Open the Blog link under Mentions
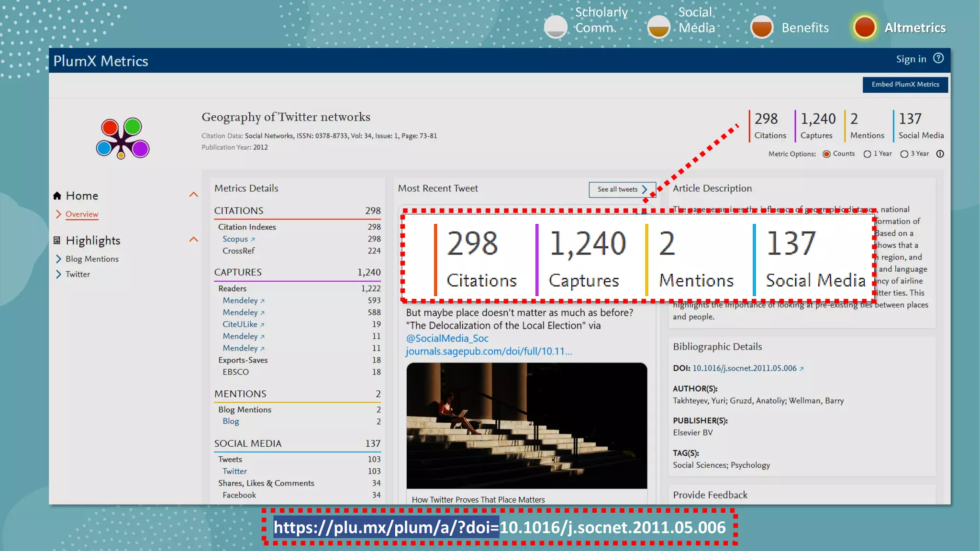The width and height of the screenshot is (980, 551). pos(231,421)
